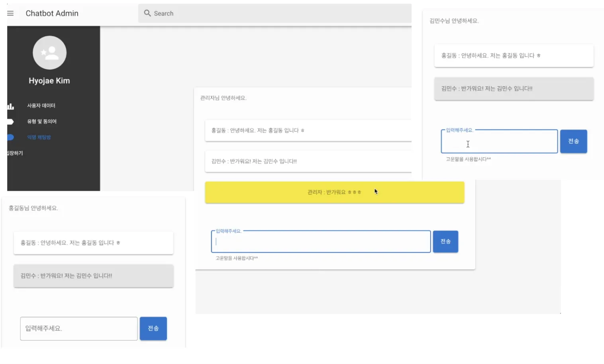Click gray 김민수 message in 홍길동 chat

(x=93, y=276)
